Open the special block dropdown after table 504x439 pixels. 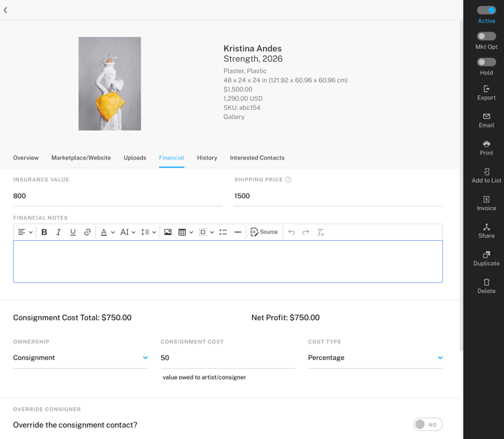[206, 232]
